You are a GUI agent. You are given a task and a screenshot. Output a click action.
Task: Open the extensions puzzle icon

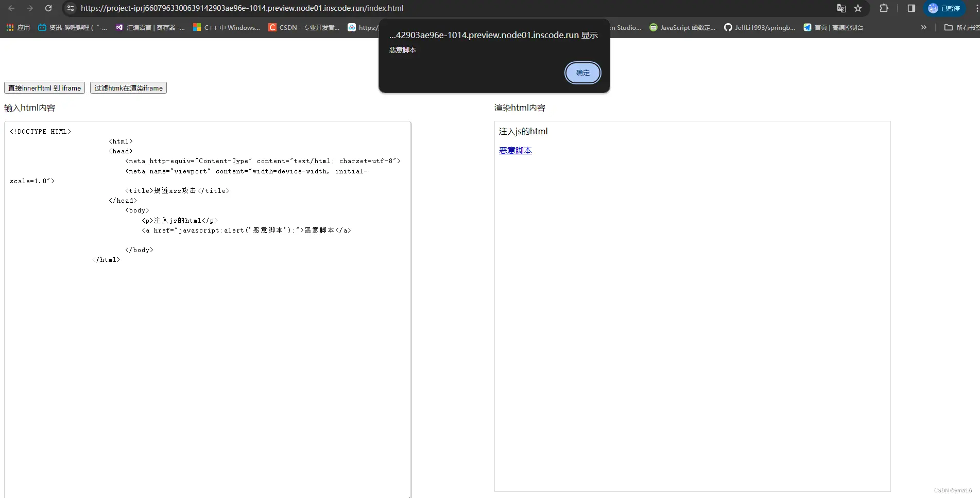pyautogui.click(x=884, y=8)
